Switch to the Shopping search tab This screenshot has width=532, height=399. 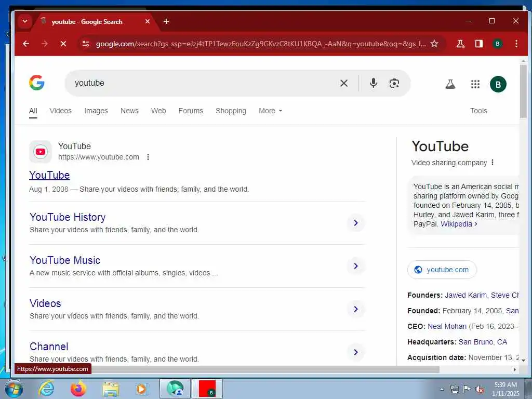[231, 111]
